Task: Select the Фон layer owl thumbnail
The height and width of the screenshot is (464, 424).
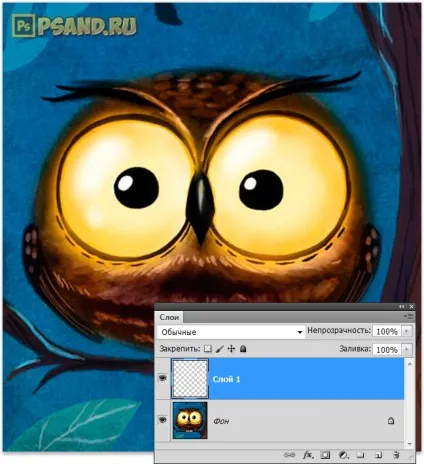Action: click(x=190, y=420)
